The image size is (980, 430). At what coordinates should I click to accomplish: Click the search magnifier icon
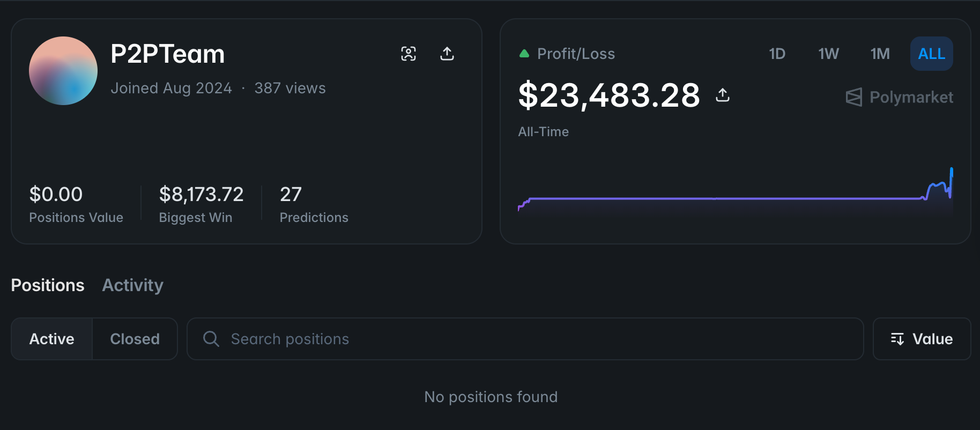click(x=211, y=339)
